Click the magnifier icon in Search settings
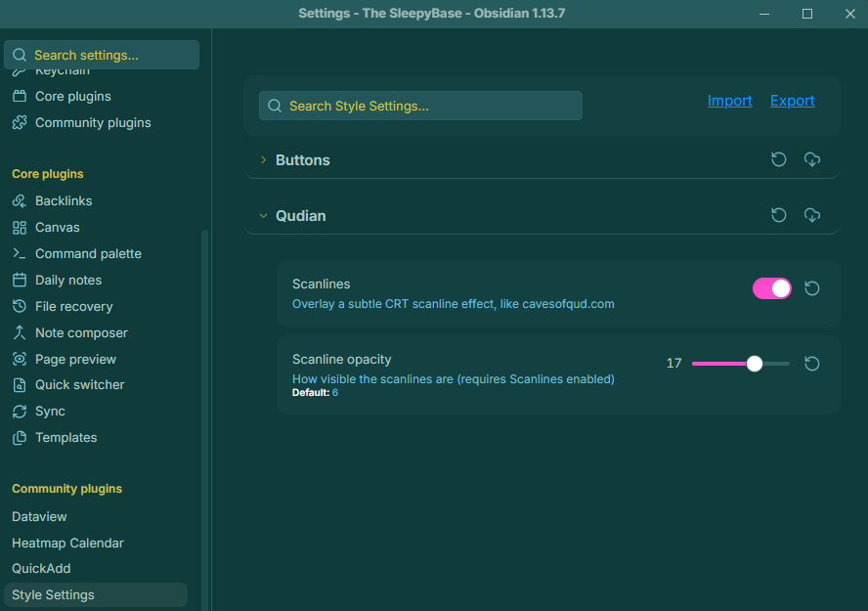Screen dimensions: 868x611 20,55
